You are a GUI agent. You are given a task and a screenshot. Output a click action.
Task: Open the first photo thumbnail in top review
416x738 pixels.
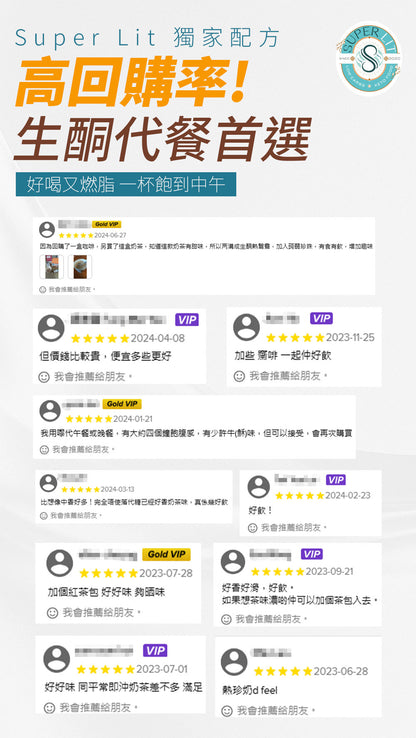(x=51, y=267)
